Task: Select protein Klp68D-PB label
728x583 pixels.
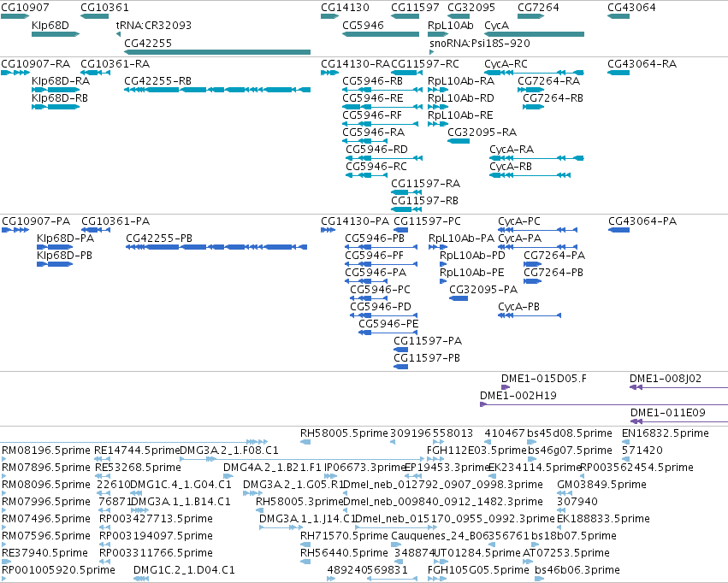Action: click(64, 255)
